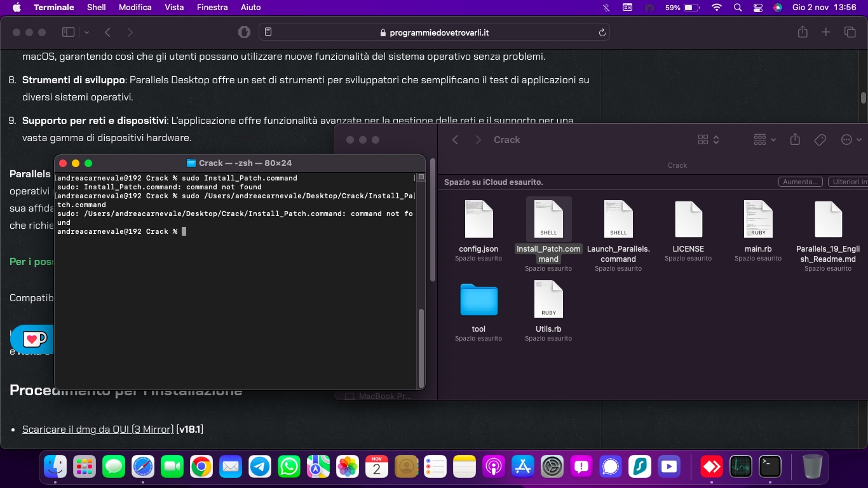Screen dimensions: 868x488
Task: Open WhatsApp from the Dock
Action: pos(289,467)
